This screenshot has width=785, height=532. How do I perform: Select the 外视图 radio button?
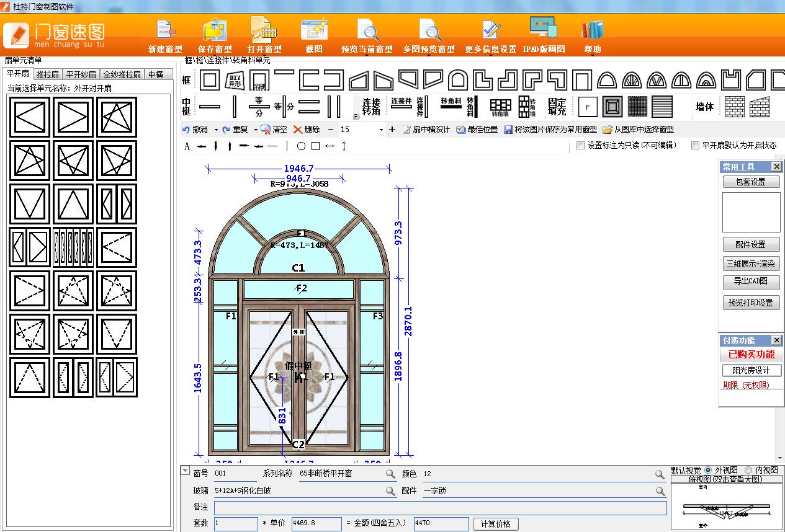pos(708,471)
